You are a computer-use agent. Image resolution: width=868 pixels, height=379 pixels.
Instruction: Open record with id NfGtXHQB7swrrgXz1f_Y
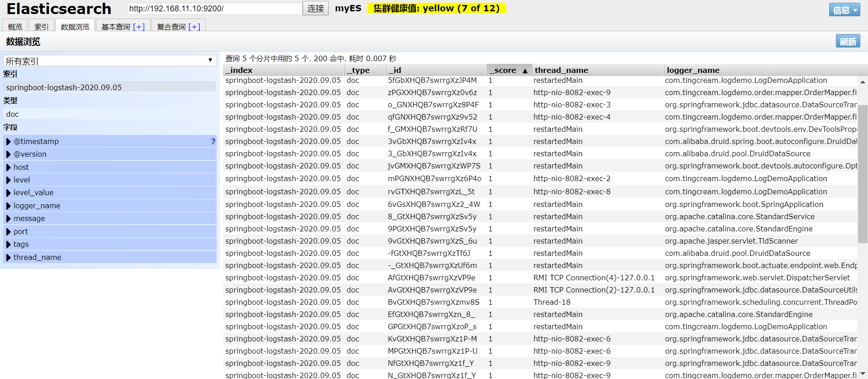[431, 363]
